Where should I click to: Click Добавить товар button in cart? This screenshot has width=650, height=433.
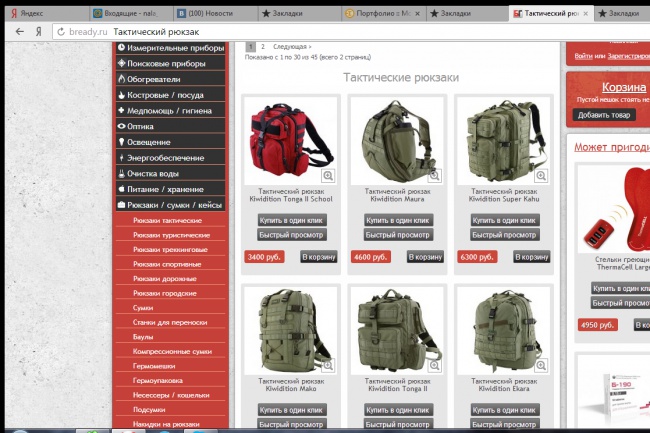click(604, 115)
